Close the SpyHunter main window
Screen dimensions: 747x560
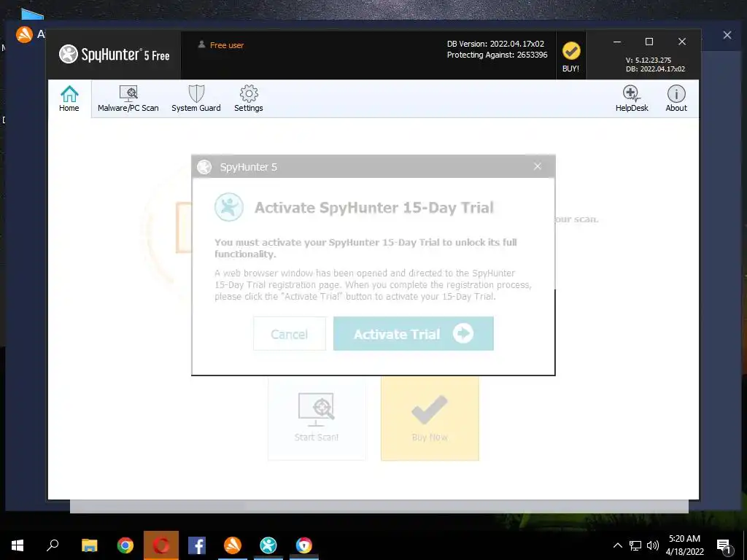click(682, 42)
